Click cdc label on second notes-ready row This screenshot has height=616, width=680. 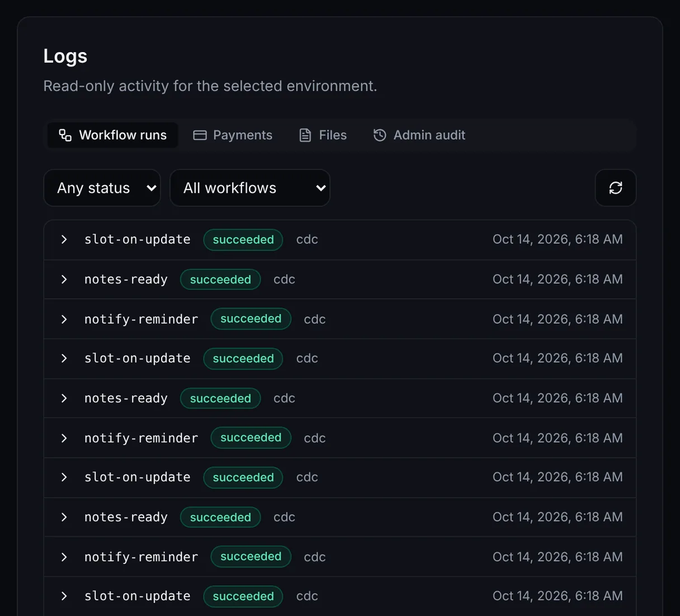click(284, 398)
